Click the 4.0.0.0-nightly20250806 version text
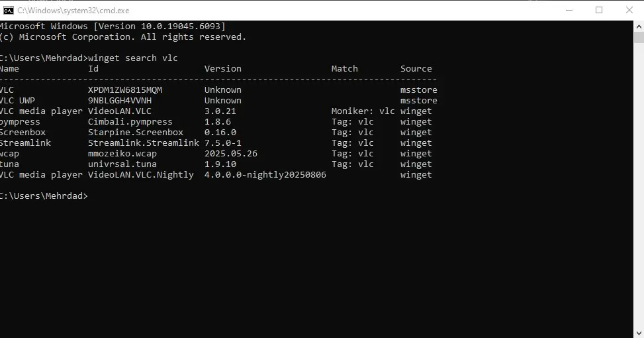Image resolution: width=644 pixels, height=338 pixels. click(x=265, y=175)
